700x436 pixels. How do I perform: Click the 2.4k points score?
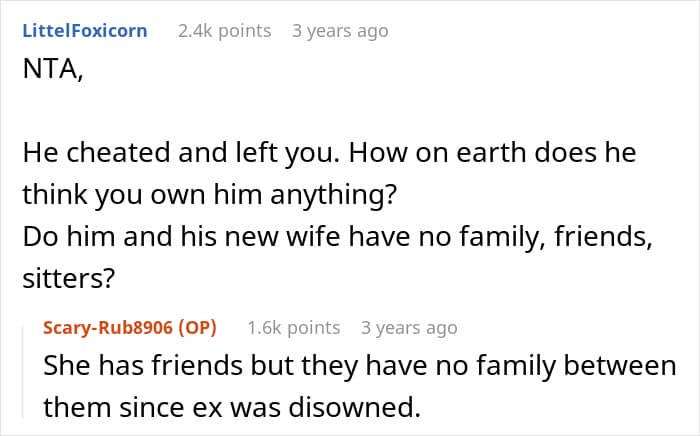pyautogui.click(x=224, y=31)
